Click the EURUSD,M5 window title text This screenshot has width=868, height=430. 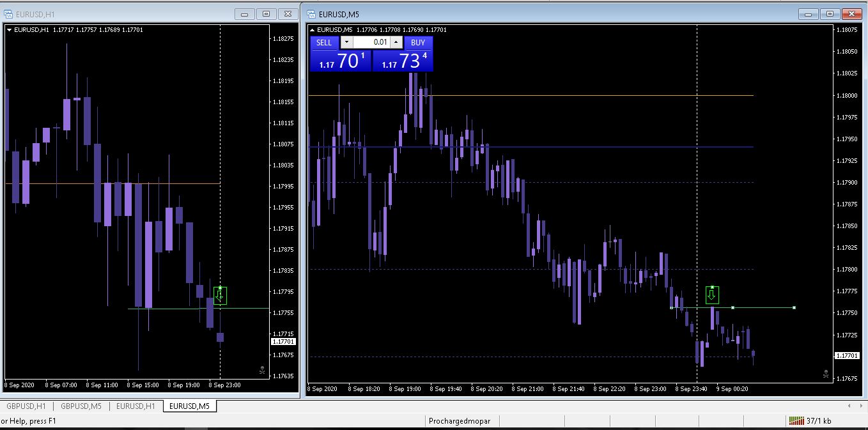(x=339, y=13)
